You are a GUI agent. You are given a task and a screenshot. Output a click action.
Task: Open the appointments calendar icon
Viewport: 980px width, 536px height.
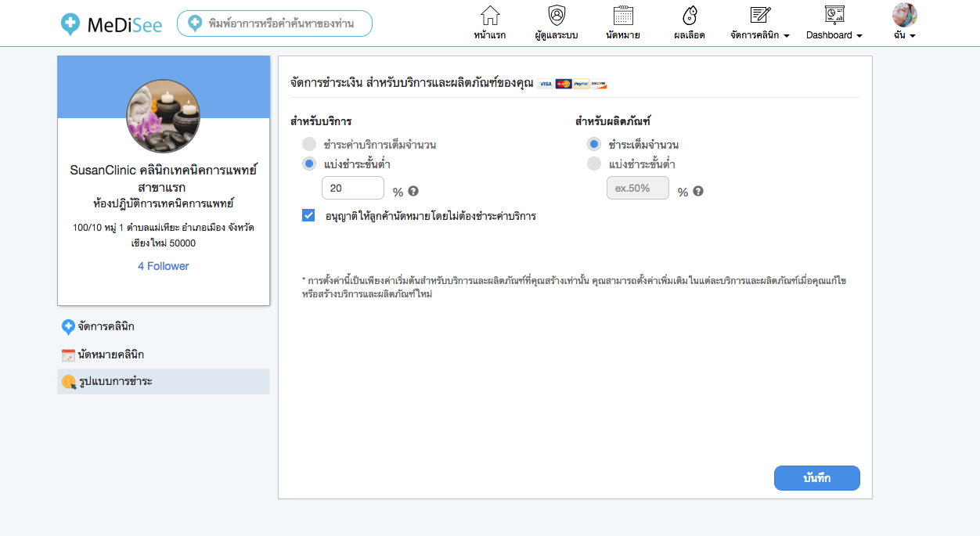pos(623,16)
